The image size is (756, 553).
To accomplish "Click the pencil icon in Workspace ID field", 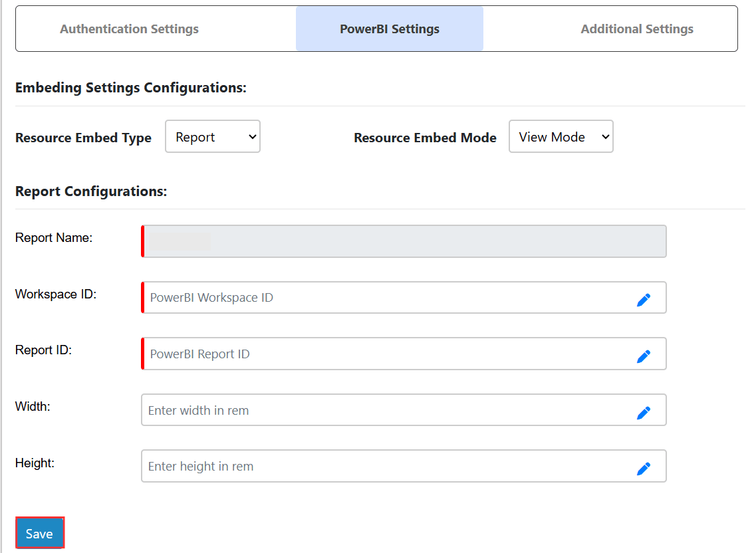I will tap(643, 300).
